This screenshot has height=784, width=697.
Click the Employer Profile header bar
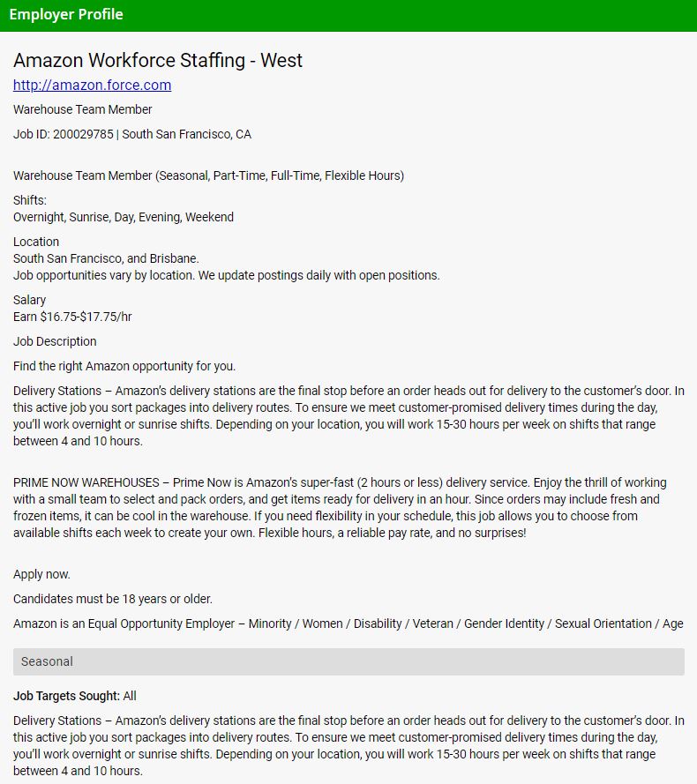(348, 15)
